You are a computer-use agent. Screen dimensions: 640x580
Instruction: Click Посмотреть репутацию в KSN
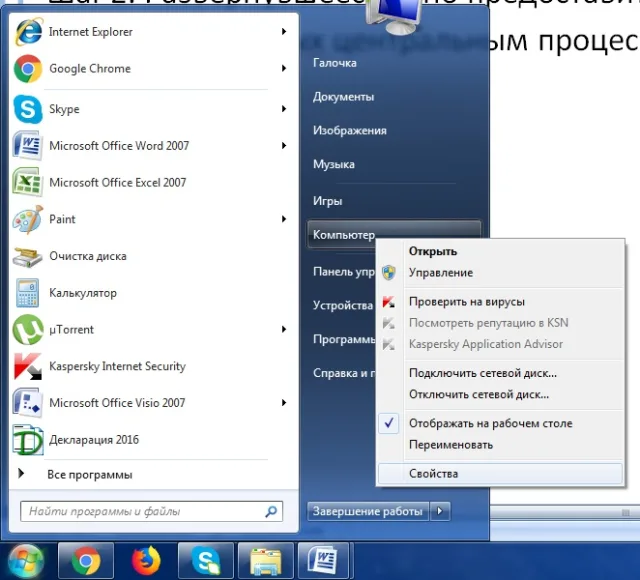point(500,323)
